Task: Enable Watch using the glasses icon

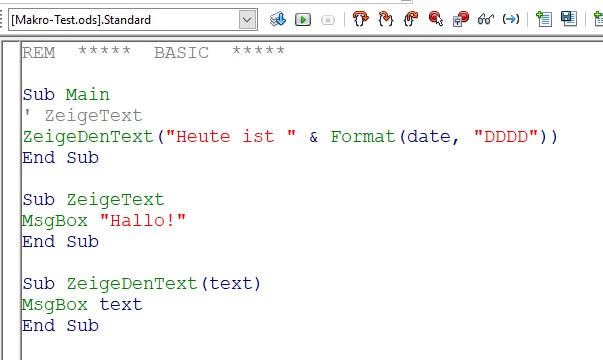Action: pyautogui.click(x=486, y=19)
